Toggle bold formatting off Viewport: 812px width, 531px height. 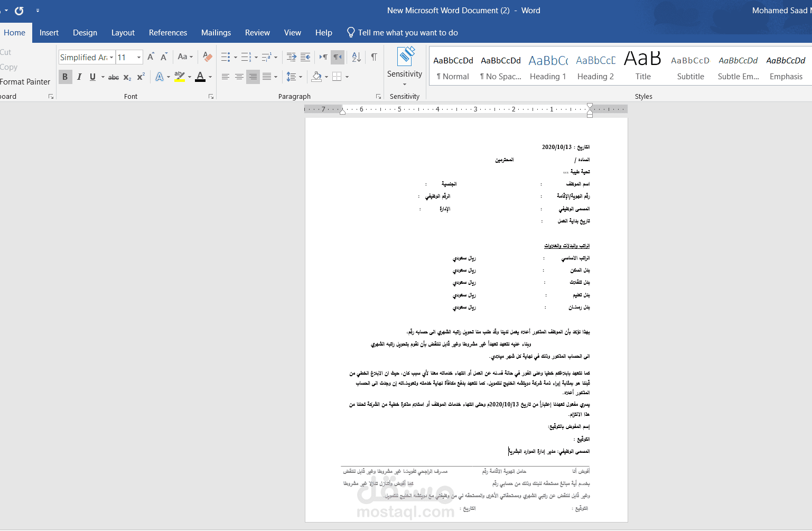[x=65, y=77]
